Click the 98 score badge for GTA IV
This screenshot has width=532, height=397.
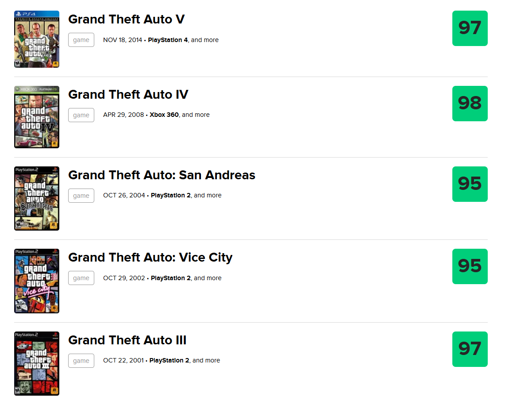click(470, 104)
